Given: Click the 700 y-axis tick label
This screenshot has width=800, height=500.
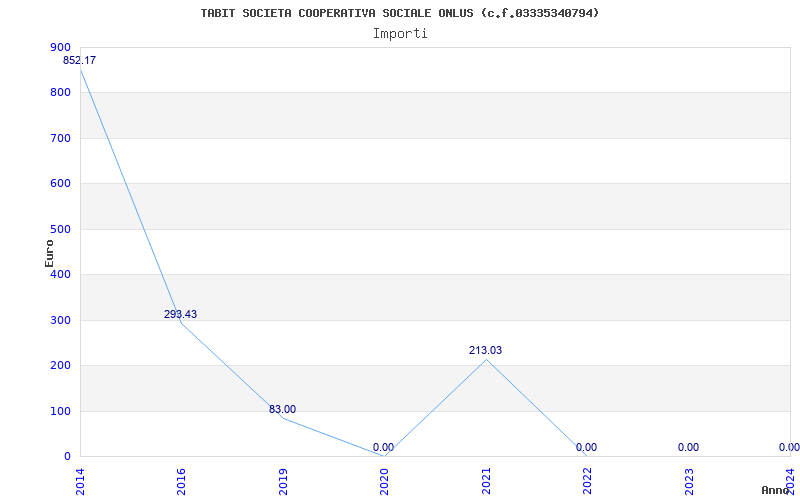Looking at the screenshot, I should 60,138.
